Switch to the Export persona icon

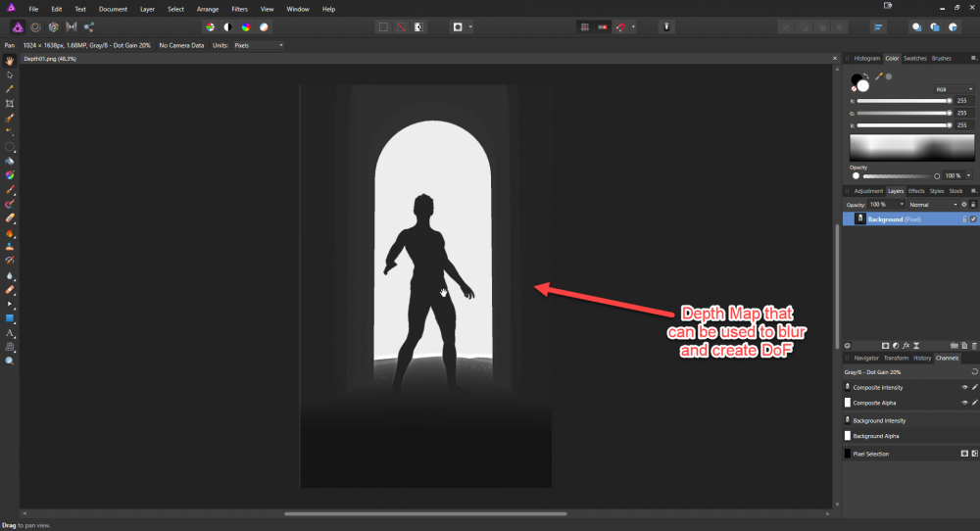pyautogui.click(x=89, y=26)
